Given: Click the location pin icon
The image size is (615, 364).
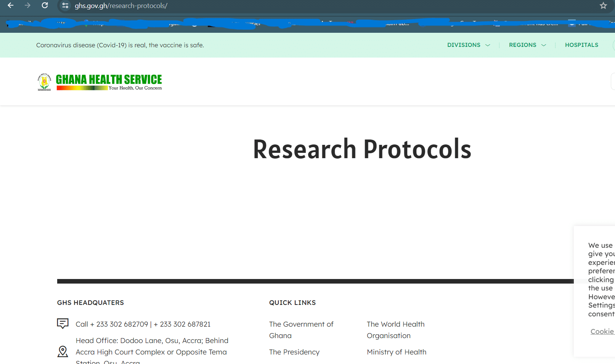Looking at the screenshot, I should (63, 351).
